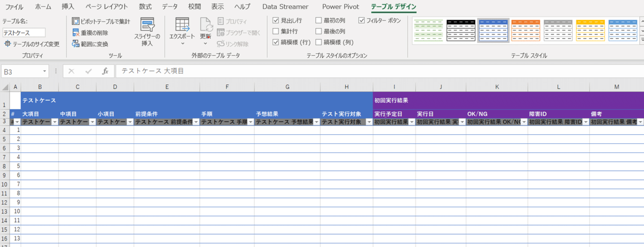Click Convert to Range (範囲に変換)

pos(90,44)
